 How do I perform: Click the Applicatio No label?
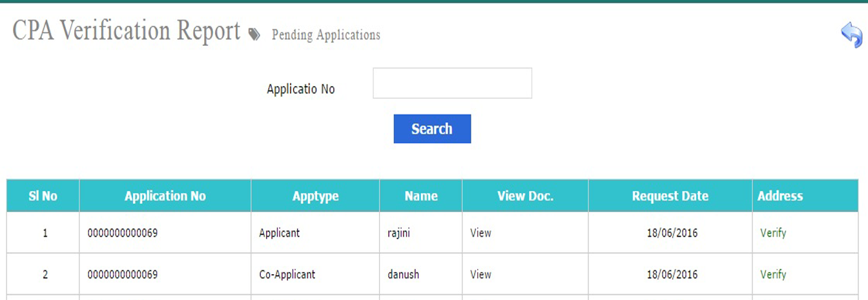(x=301, y=89)
